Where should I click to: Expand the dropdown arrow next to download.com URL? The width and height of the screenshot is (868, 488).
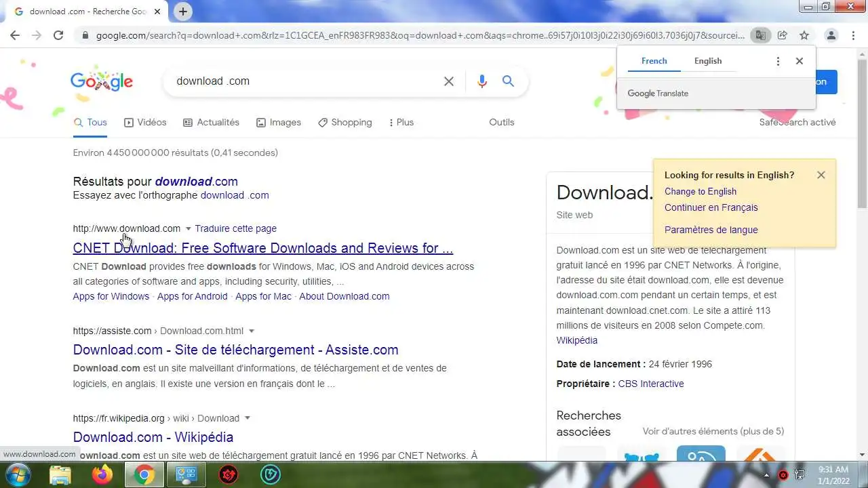[x=189, y=228]
